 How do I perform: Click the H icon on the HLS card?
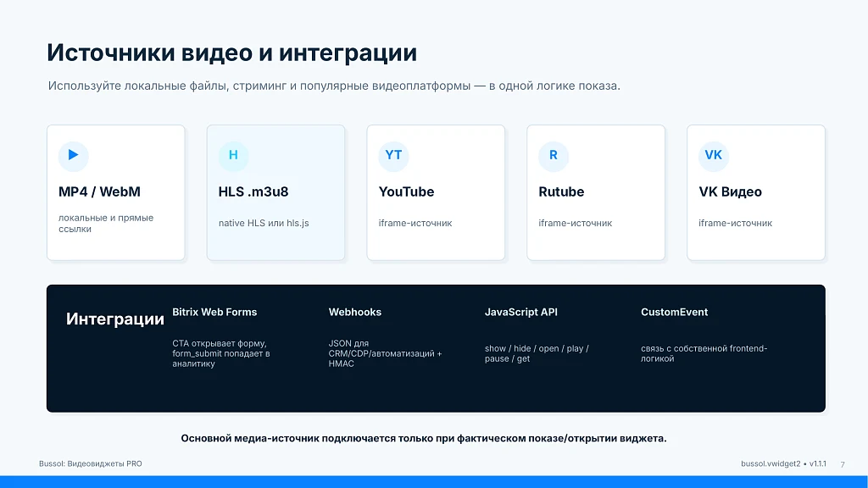[234, 155]
